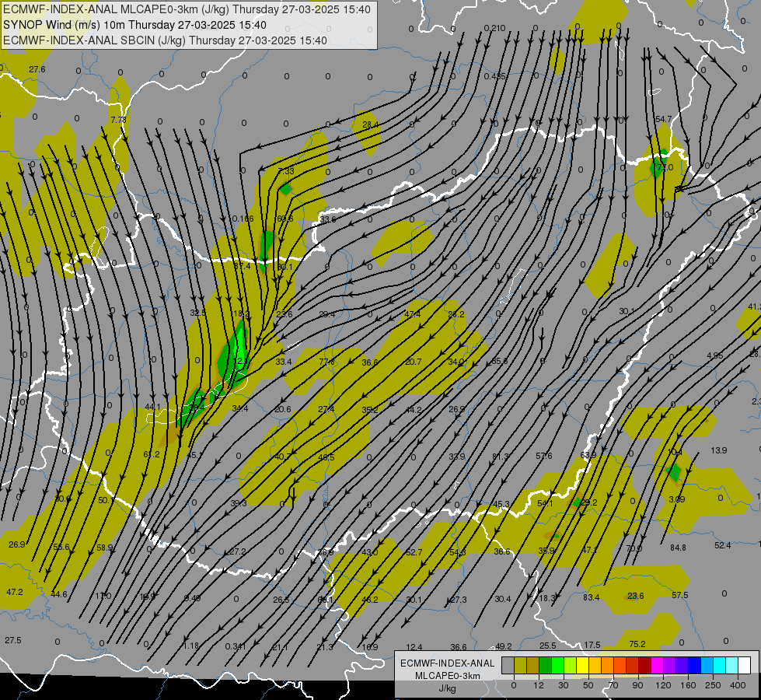Click the 52.4 value on the map
The height and width of the screenshot is (700, 761).
pyautogui.click(x=723, y=545)
